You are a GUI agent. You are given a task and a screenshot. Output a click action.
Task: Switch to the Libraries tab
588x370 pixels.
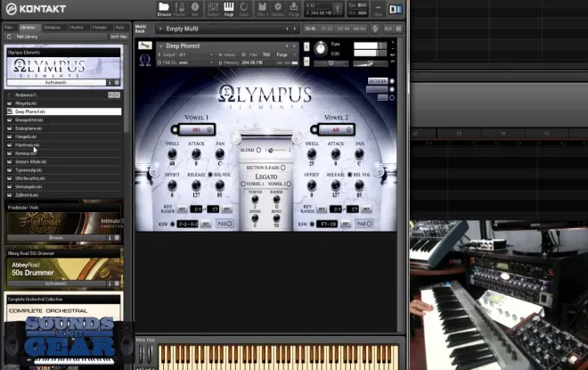coord(28,28)
